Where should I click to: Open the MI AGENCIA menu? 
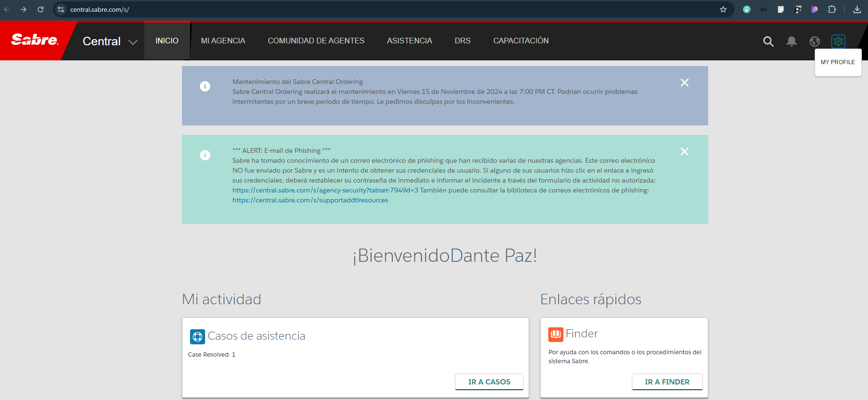click(x=223, y=41)
